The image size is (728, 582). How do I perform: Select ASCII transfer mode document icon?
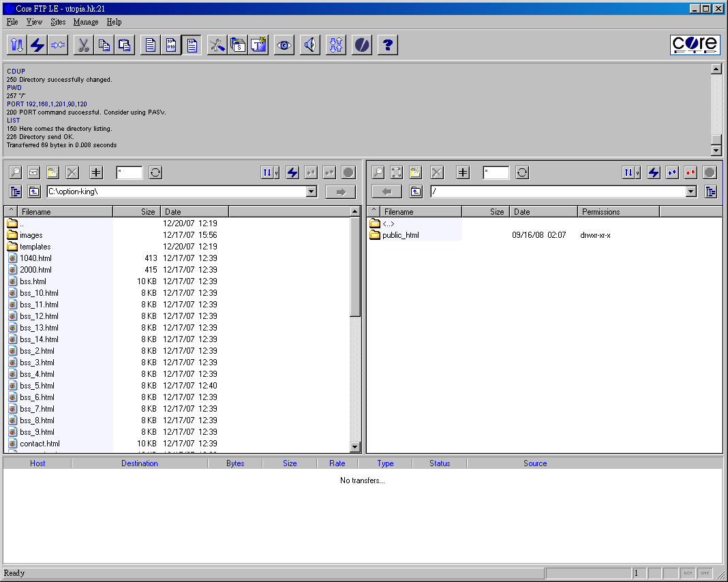coord(151,45)
